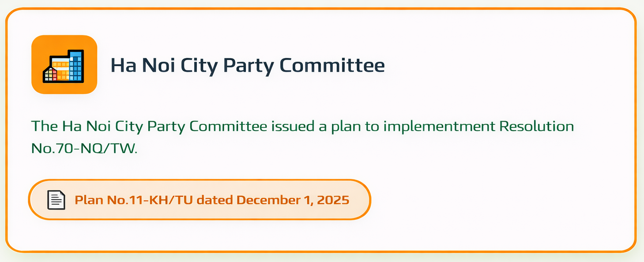Click the "Plan No.11-KH/TU" label

(x=134, y=200)
